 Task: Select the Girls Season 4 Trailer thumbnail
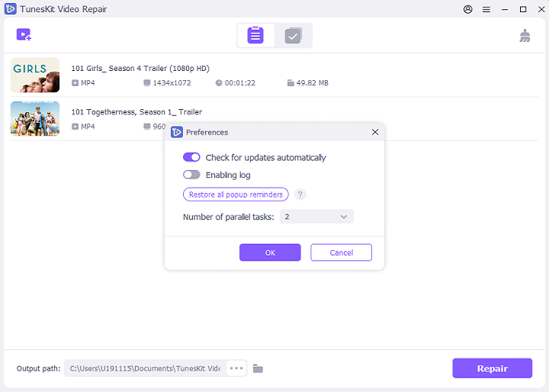click(35, 75)
